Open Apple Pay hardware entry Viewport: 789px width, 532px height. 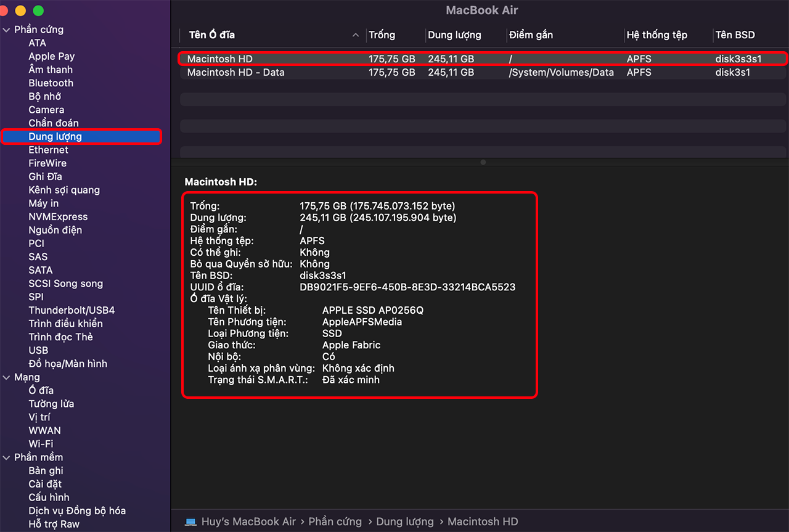(x=51, y=56)
